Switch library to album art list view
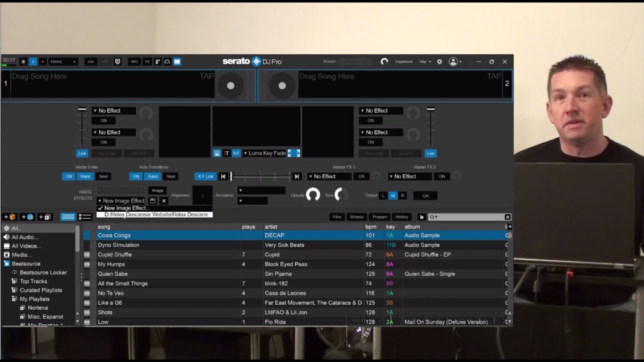This screenshot has height=362, width=644. (85, 217)
